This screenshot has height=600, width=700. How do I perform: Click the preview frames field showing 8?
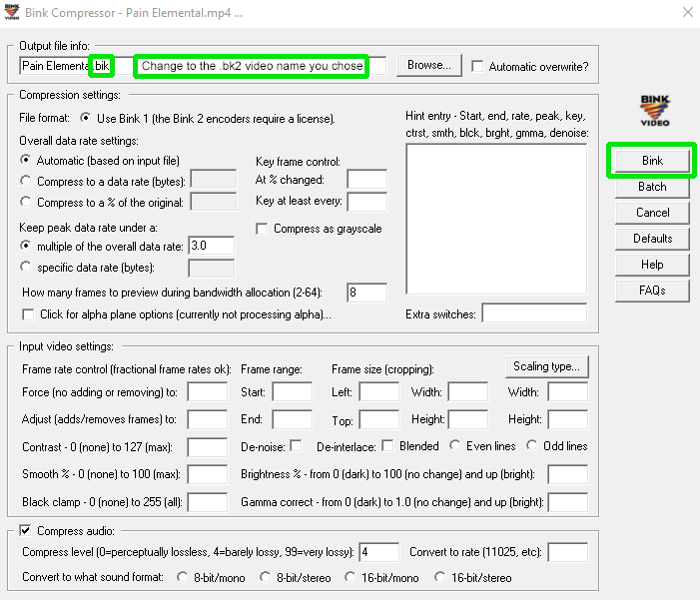point(366,293)
